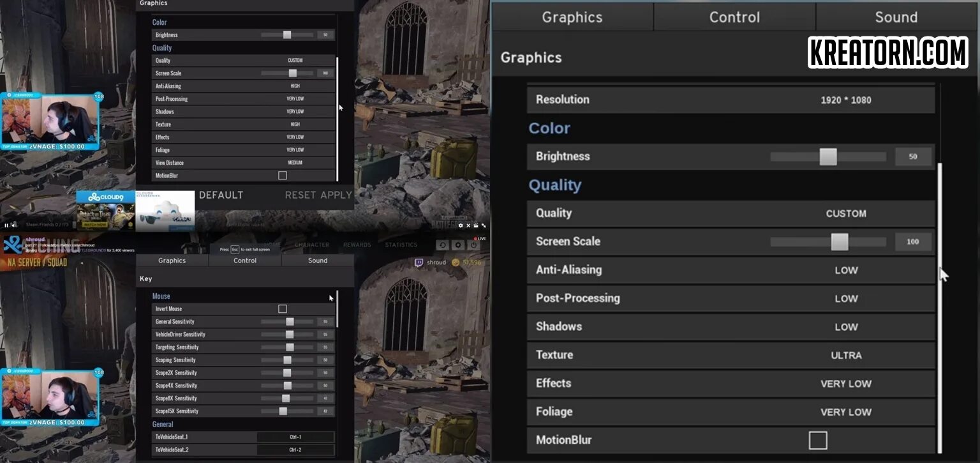Select the small Control tab in the bottom-left panel
The image size is (980, 463).
coord(245,261)
